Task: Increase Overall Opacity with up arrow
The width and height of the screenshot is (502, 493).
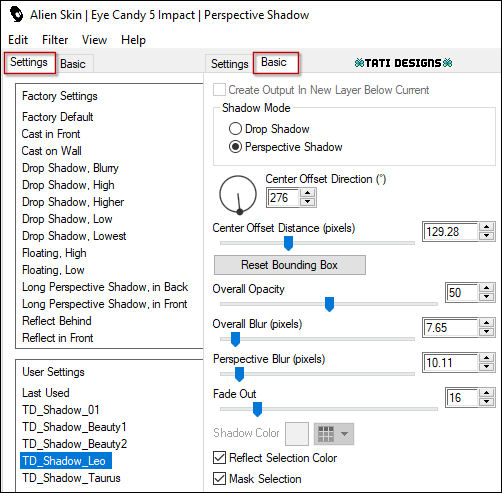Action: pos(487,288)
